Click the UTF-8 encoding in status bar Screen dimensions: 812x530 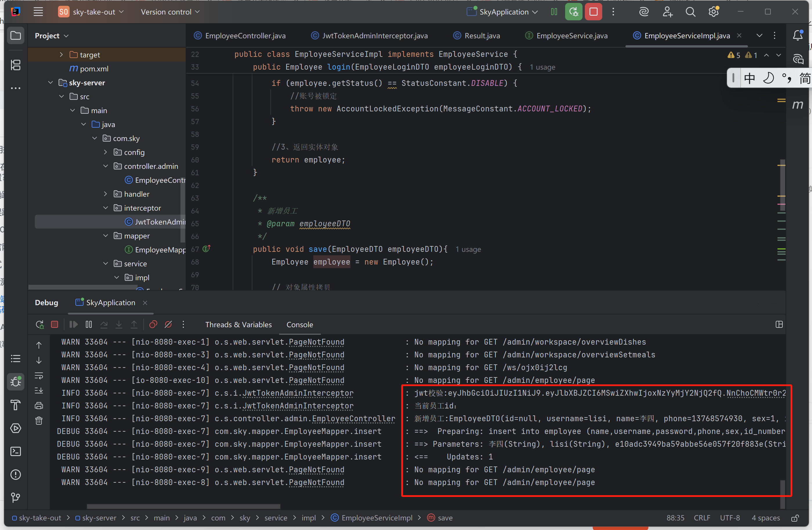pos(730,518)
